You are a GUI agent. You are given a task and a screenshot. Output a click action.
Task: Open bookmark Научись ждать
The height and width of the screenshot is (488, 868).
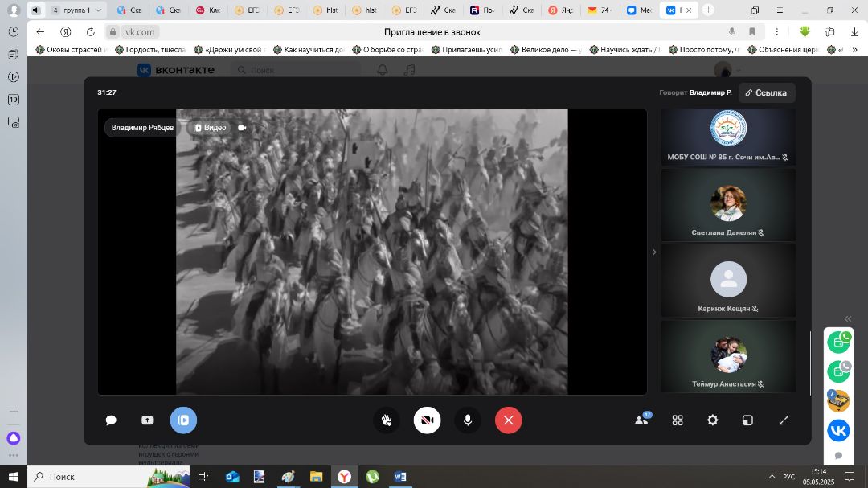tap(625, 50)
